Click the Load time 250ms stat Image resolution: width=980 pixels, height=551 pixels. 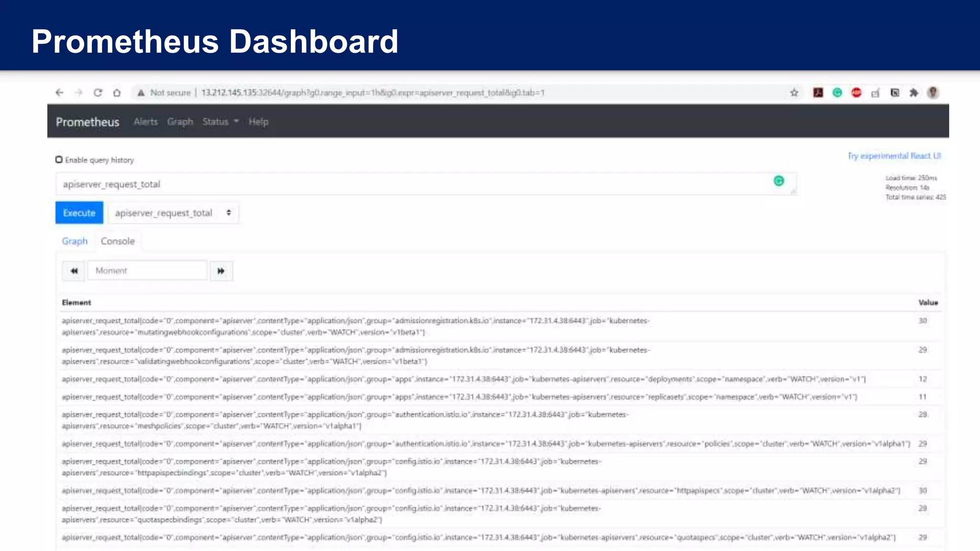[x=911, y=178]
